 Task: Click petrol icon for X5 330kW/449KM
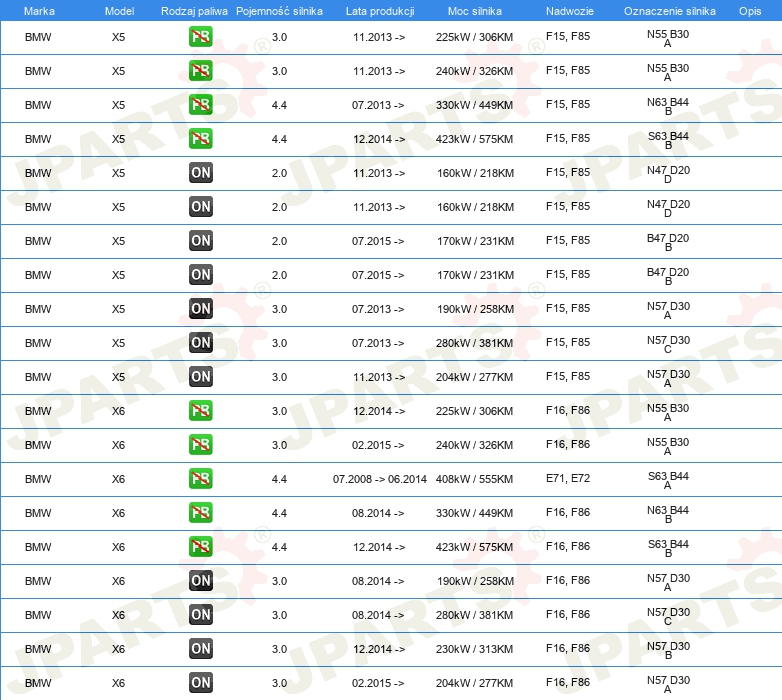click(201, 105)
